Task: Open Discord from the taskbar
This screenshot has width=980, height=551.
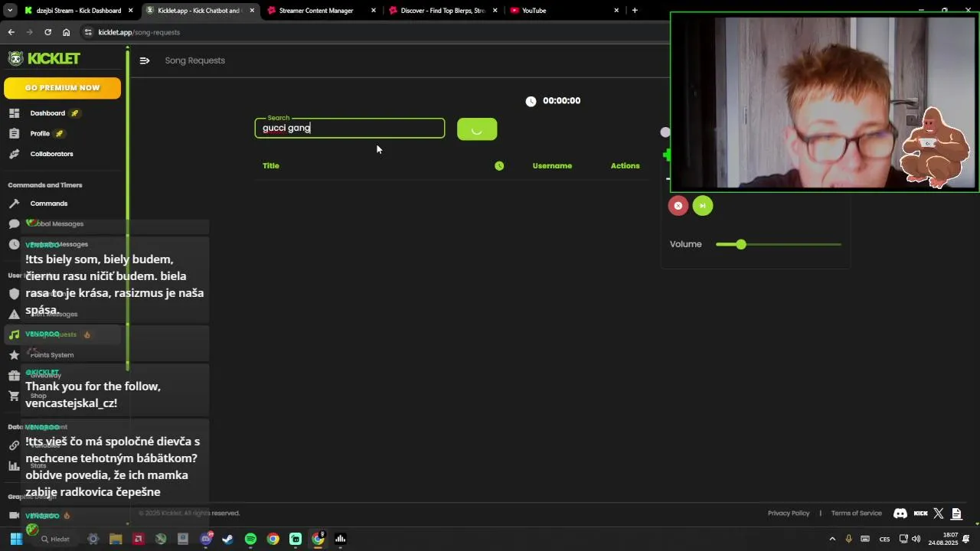Action: (x=205, y=539)
